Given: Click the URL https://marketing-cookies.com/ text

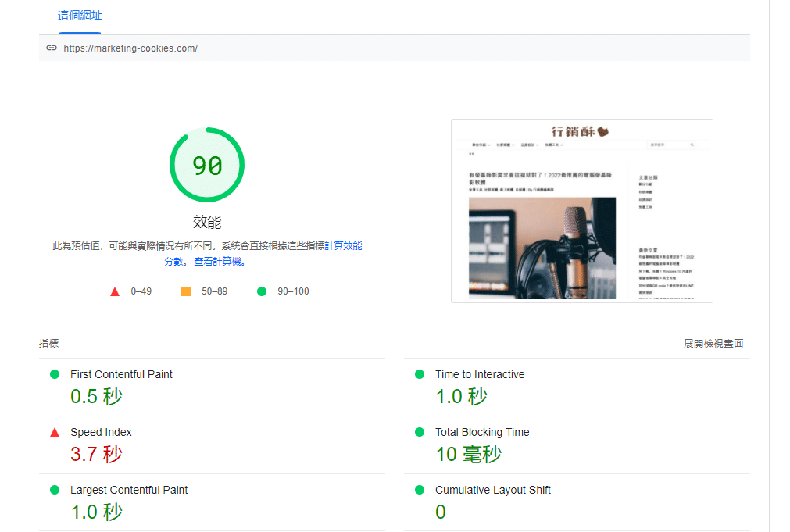Looking at the screenshot, I should (x=130, y=48).
